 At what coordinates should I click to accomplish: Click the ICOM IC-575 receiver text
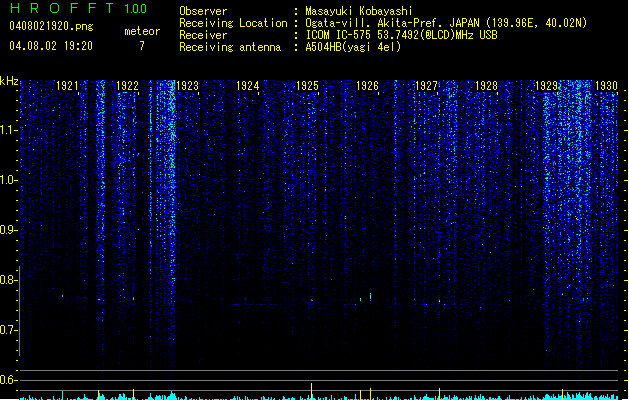coord(401,35)
